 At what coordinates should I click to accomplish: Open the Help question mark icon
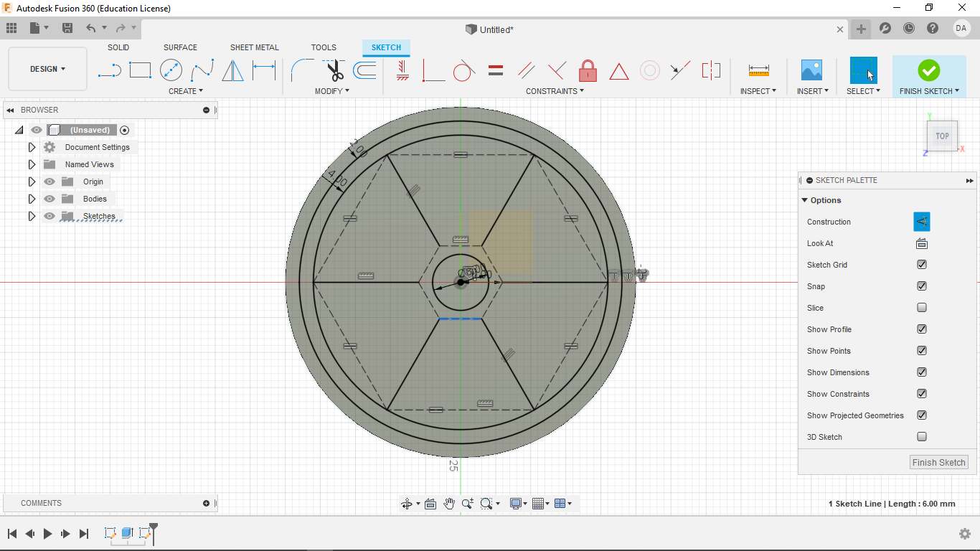933,29
